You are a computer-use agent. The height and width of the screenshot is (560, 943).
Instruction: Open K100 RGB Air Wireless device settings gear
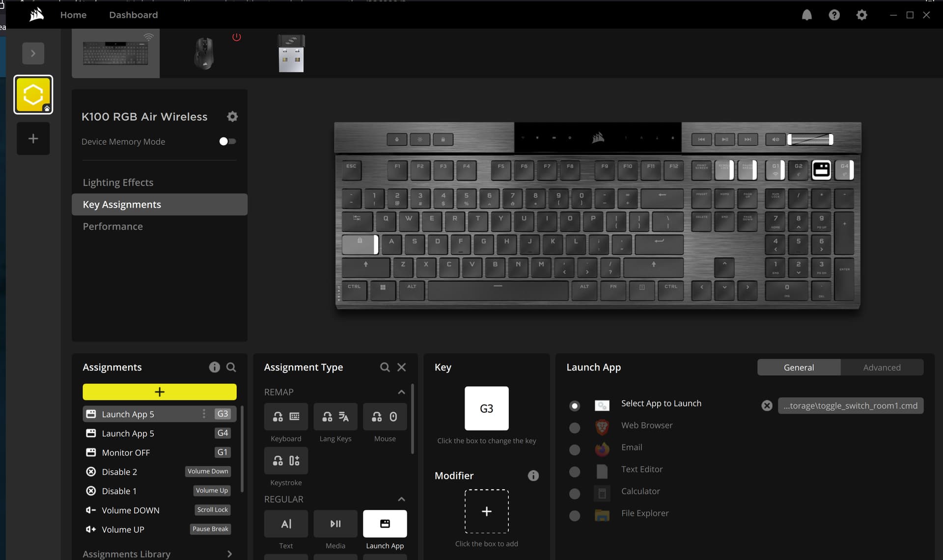232,116
